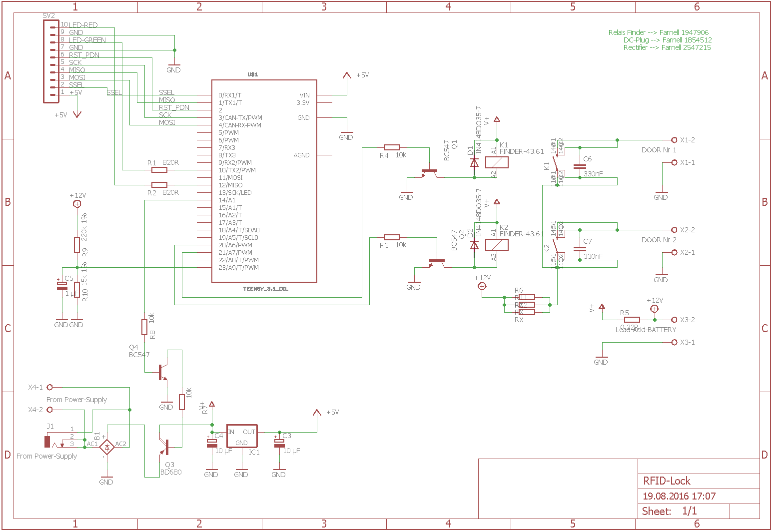Select the Q3 BD680 transistor

tap(164, 446)
